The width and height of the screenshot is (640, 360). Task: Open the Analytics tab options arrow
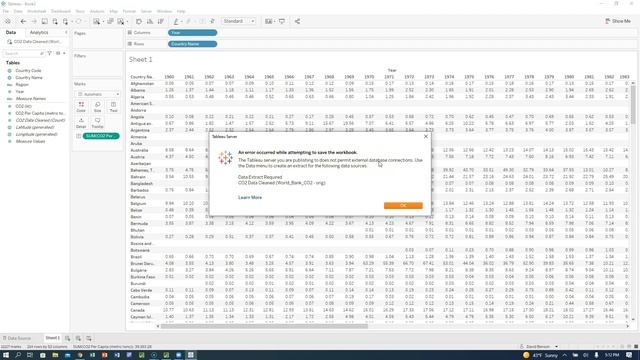tap(66, 33)
